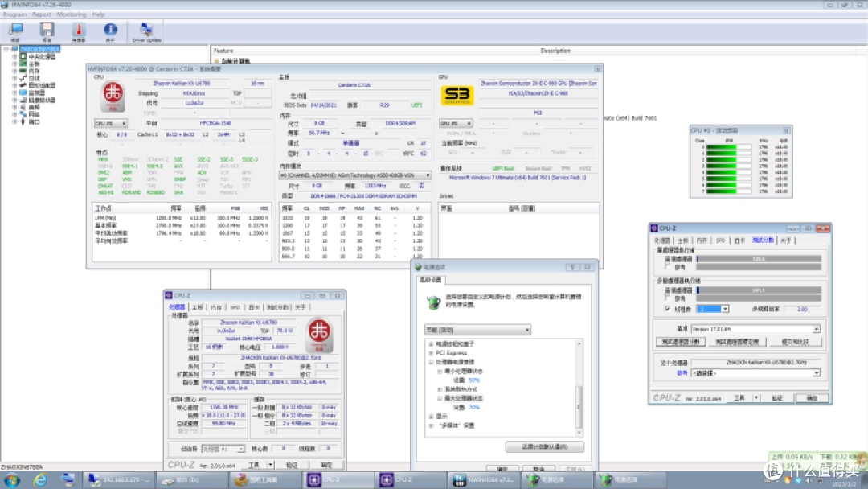Click the 50% minimum processor state value
The height and width of the screenshot is (489, 868).
click(474, 380)
